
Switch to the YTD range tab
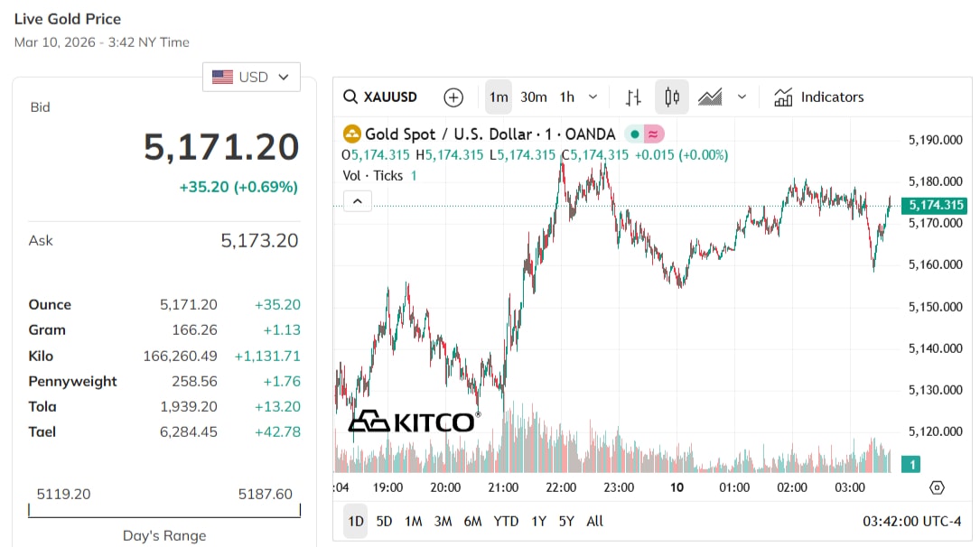(x=506, y=521)
